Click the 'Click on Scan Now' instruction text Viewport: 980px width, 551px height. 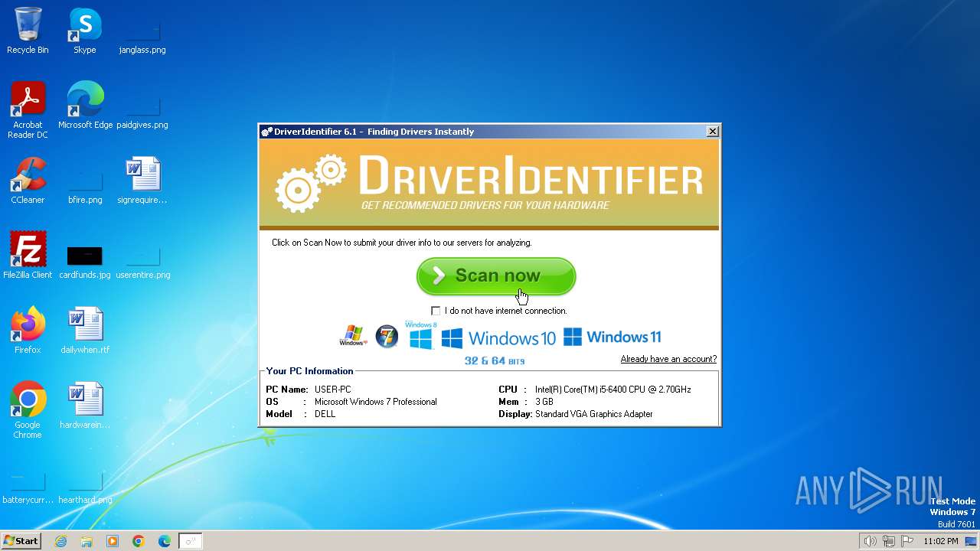pos(402,243)
